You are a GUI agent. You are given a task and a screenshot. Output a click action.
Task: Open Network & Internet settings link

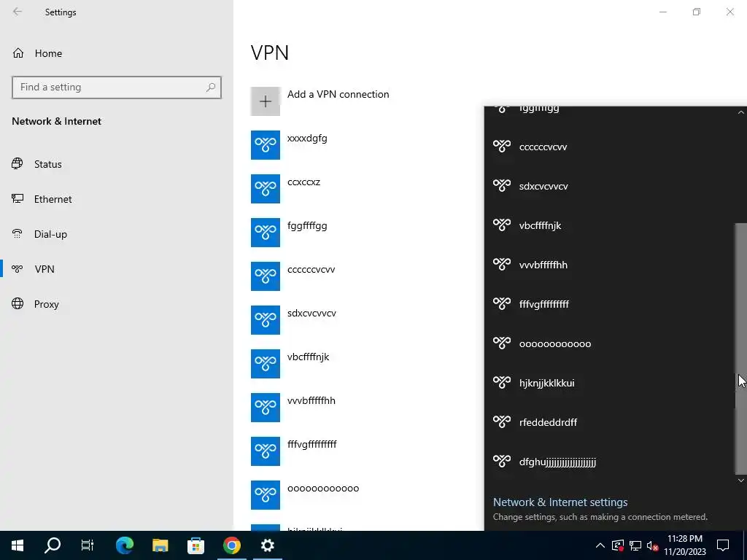tap(560, 502)
